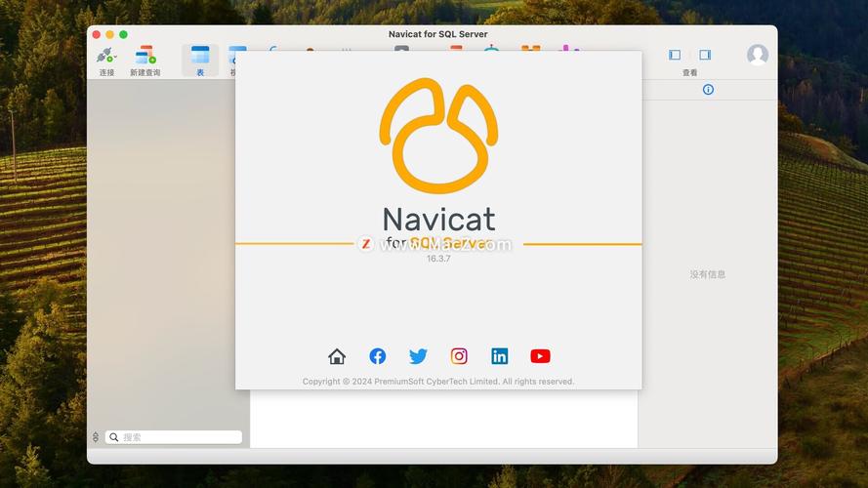Open the LinkedIn icon link

click(499, 356)
